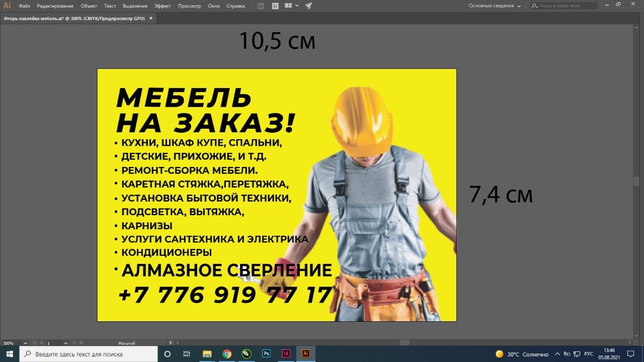This screenshot has height=362, width=644.
Task: Click the КОНДИЦИОНЕРЫ text line
Action: click(x=167, y=252)
